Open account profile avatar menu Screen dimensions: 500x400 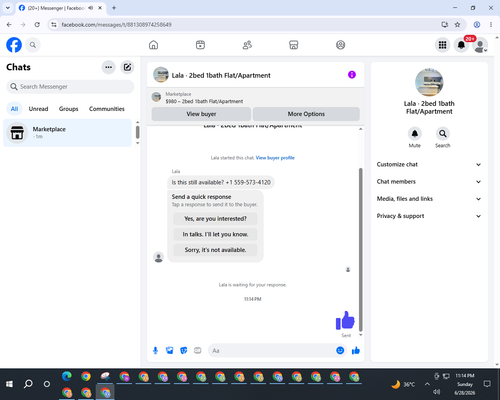point(480,45)
